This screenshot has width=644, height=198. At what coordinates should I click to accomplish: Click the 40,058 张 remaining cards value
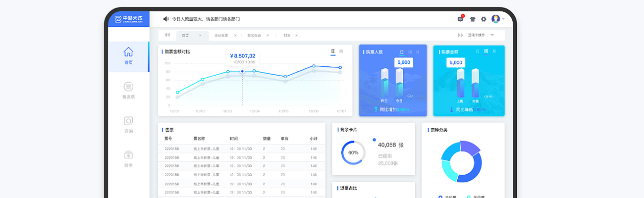[x=391, y=145]
